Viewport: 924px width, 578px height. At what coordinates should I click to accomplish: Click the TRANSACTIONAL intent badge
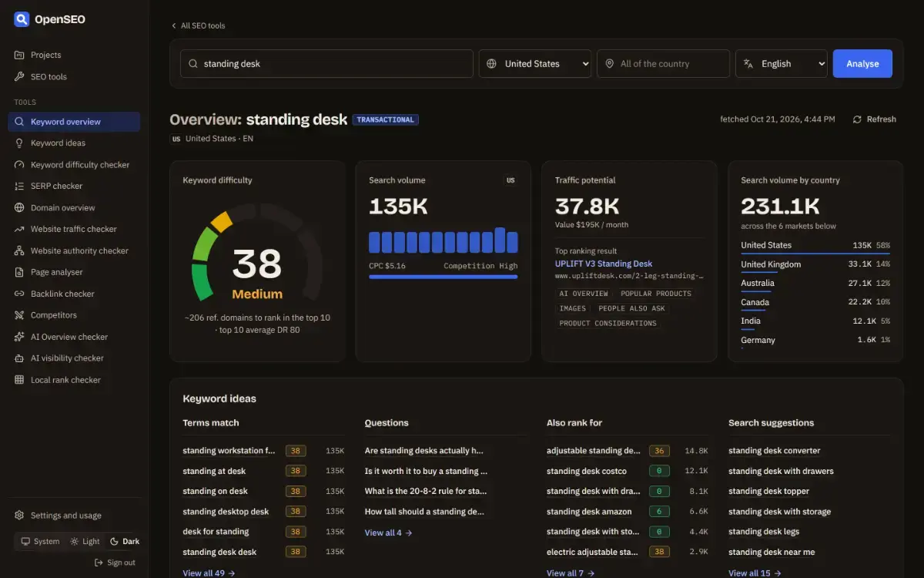[386, 119]
